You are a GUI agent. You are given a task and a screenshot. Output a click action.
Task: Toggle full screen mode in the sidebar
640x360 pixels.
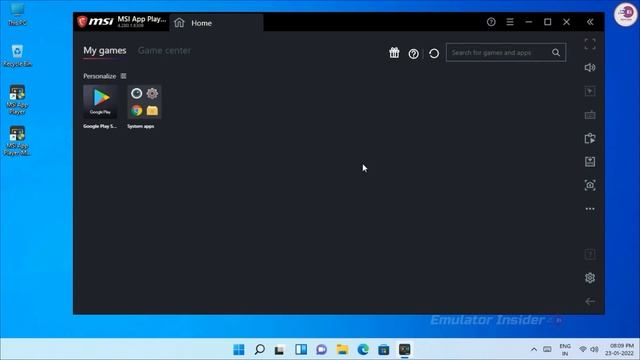pyautogui.click(x=590, y=44)
